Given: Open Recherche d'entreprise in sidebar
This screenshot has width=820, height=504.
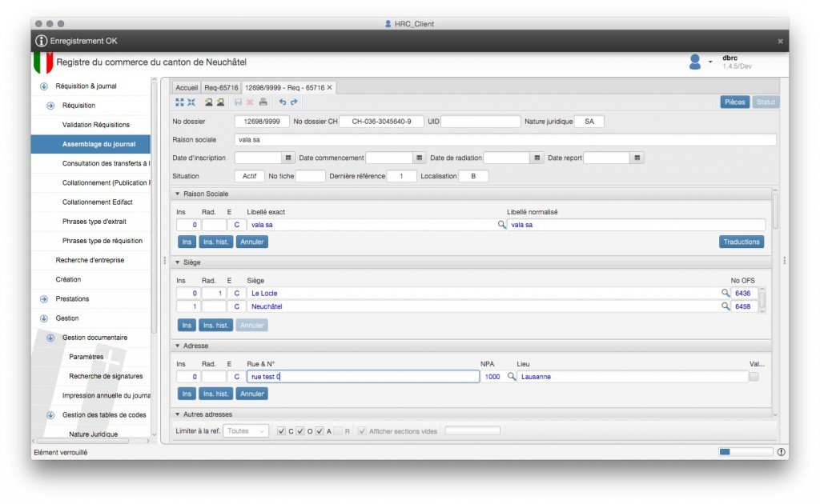Looking at the screenshot, I should point(90,260).
